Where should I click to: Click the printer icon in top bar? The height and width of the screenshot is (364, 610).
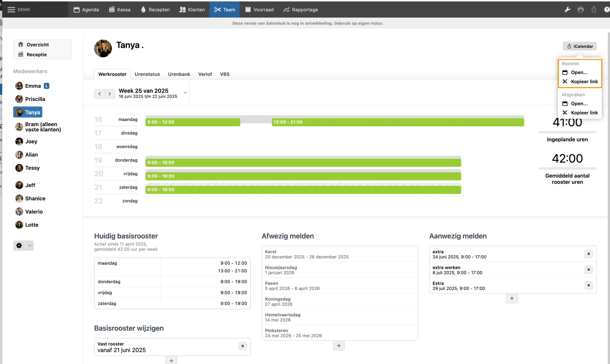pyautogui.click(x=580, y=10)
